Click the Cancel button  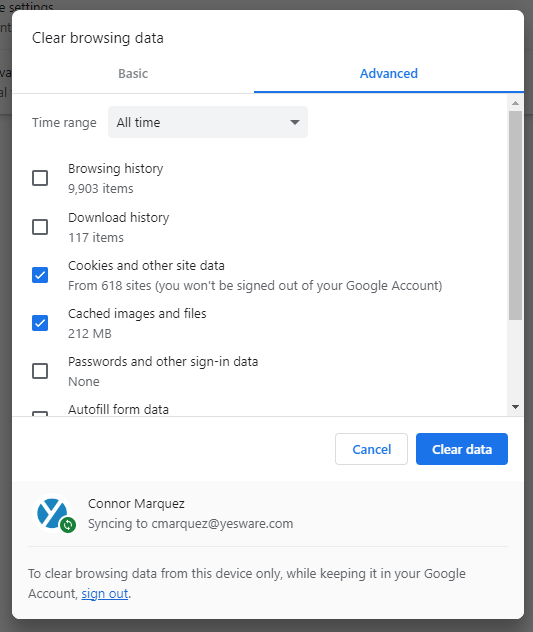pyautogui.click(x=371, y=449)
